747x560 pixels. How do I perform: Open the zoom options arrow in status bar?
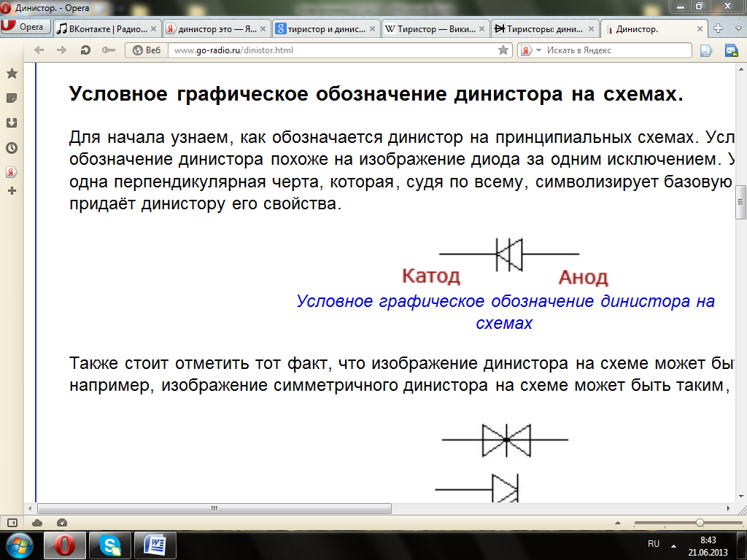[x=618, y=523]
